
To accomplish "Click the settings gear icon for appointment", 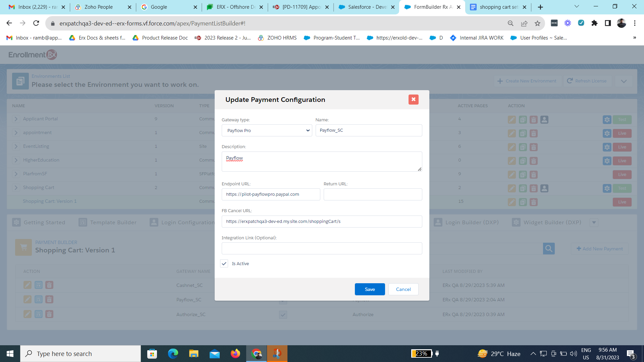I will (x=607, y=133).
